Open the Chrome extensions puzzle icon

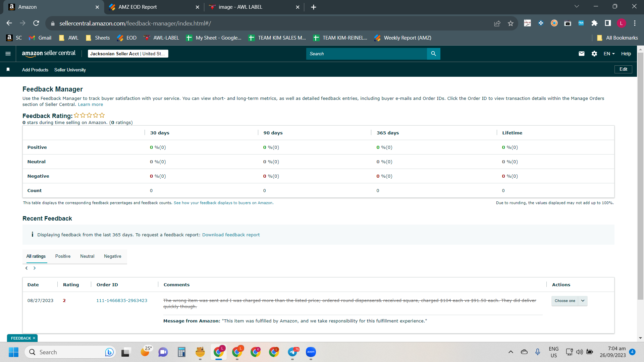(594, 23)
